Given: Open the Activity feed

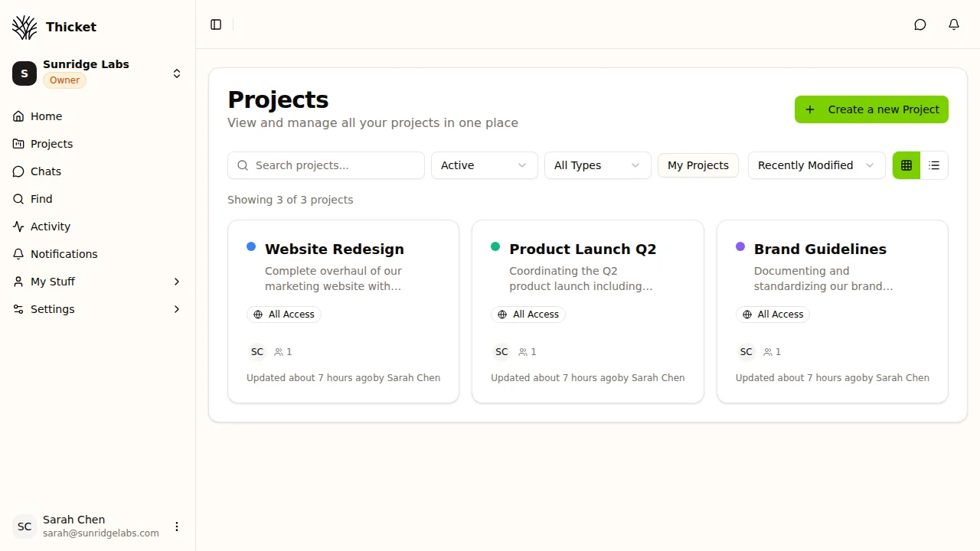Looking at the screenshot, I should coord(49,226).
